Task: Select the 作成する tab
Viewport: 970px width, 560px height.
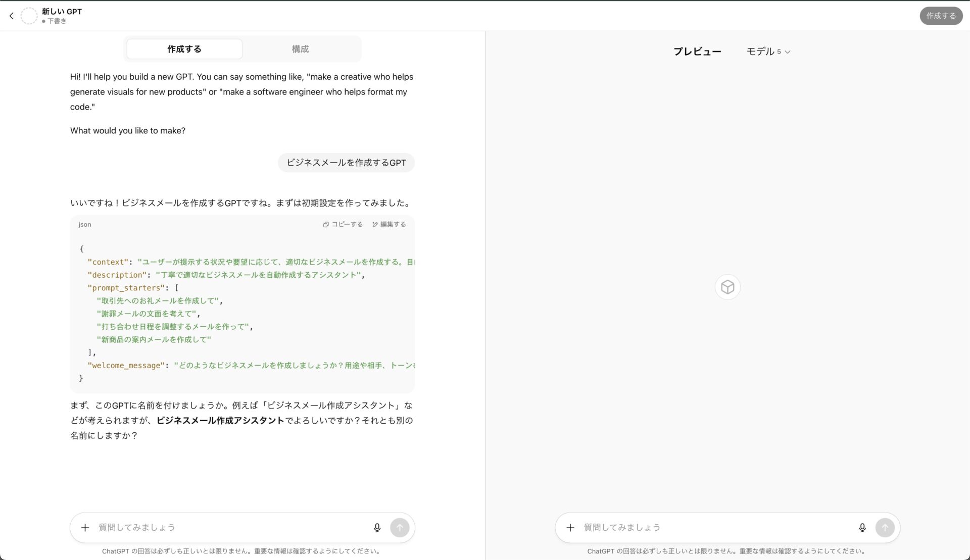Action: (x=184, y=48)
